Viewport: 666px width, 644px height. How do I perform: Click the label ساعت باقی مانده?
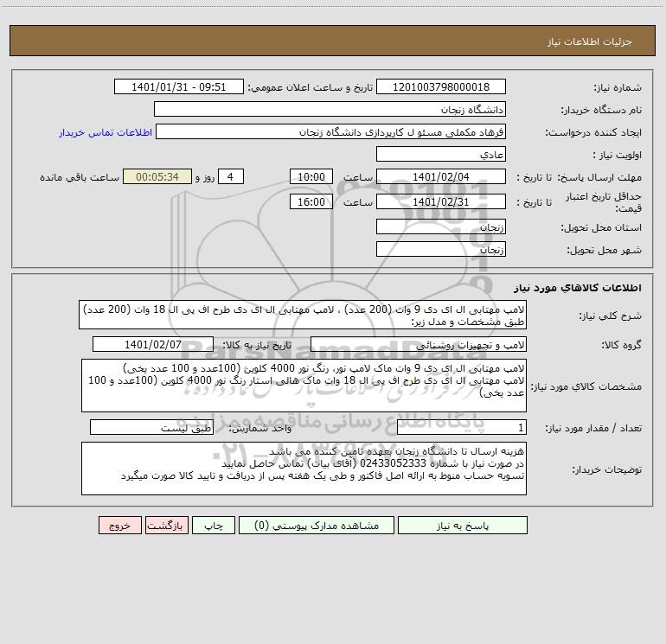pos(80,177)
